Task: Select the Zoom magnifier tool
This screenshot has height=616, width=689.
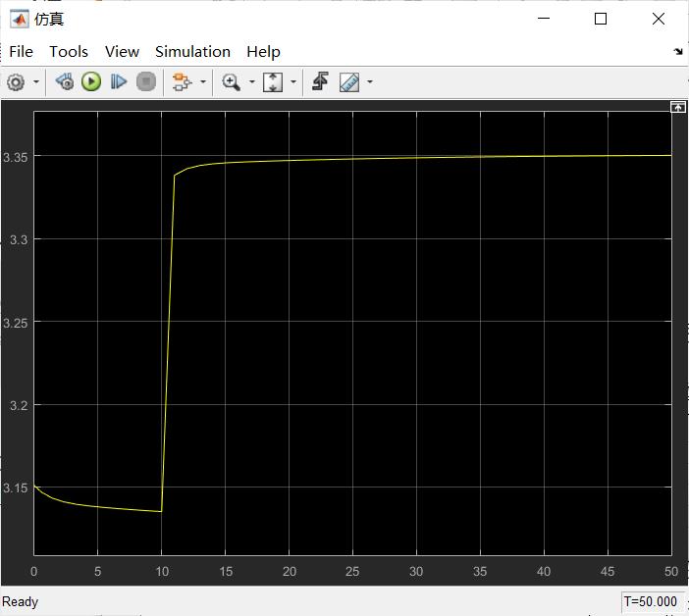Action: coord(231,82)
